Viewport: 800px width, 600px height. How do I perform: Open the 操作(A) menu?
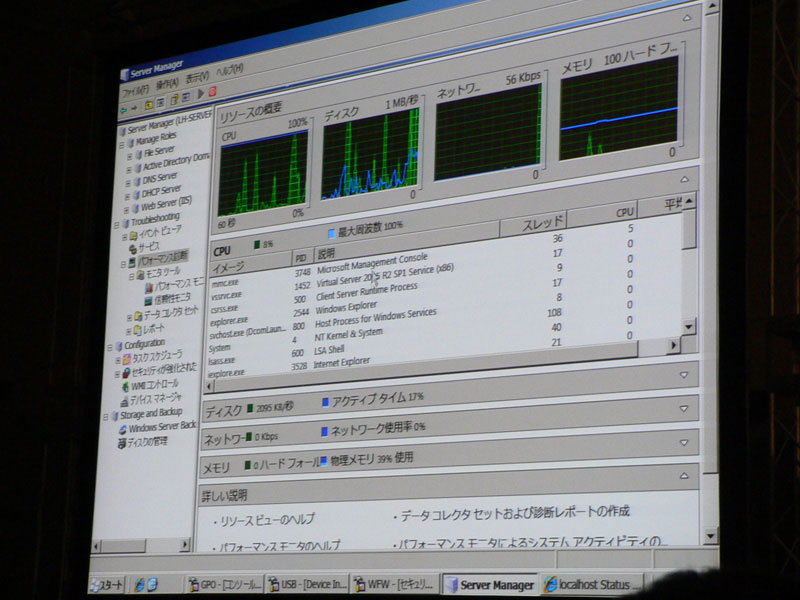coord(167,83)
